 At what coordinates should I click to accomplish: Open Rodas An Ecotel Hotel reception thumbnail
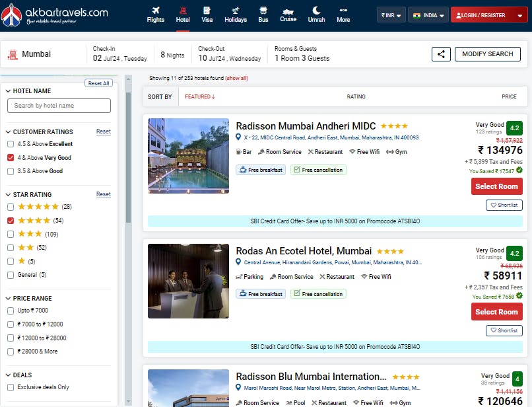coord(188,281)
